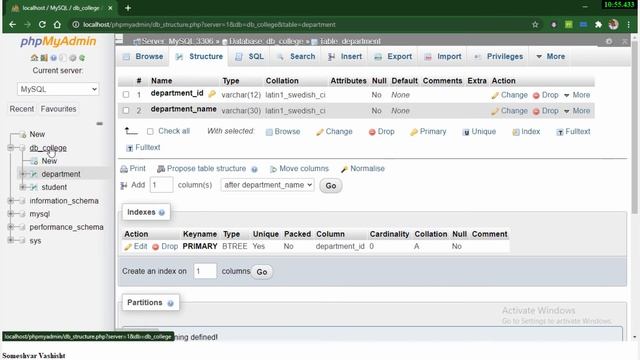Screen dimensions: 640x360
Task: Click Indexes help icon
Action: (x=162, y=212)
